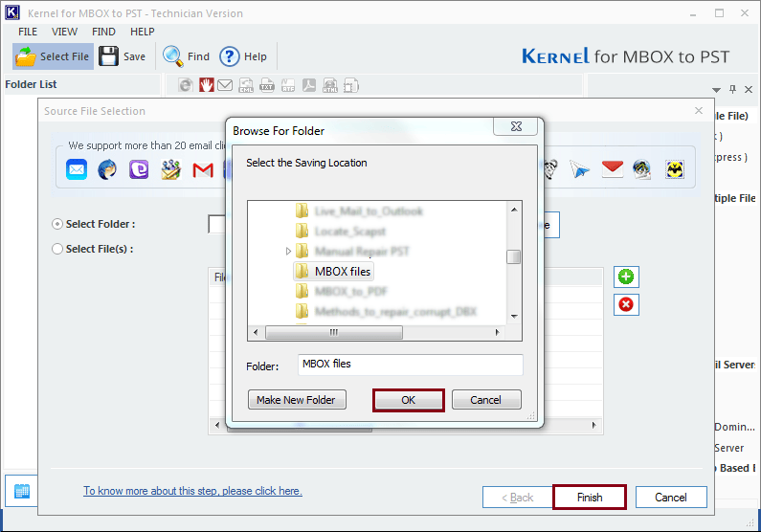The height and width of the screenshot is (532, 761).
Task: Click Cancel in Source File Selection dialog
Action: pyautogui.click(x=671, y=498)
